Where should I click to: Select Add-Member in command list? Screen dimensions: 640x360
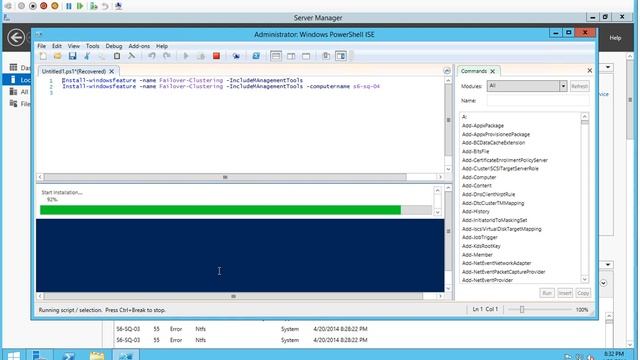pos(477,255)
